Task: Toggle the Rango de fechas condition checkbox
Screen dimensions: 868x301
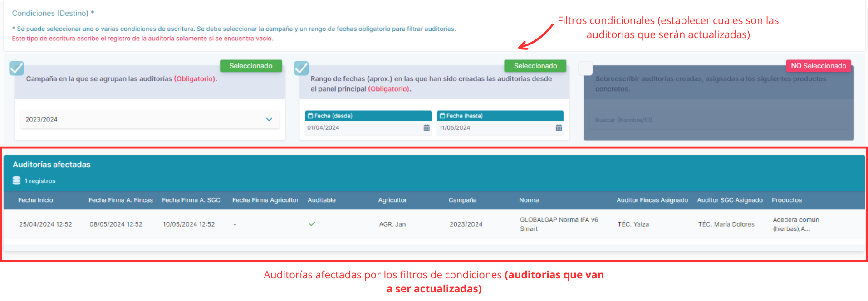Action: click(x=301, y=68)
